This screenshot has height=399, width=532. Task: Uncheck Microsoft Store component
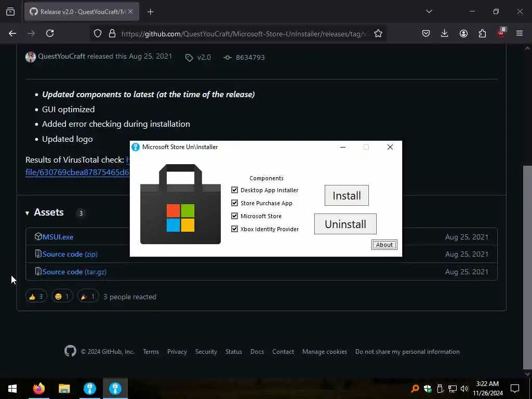234,216
